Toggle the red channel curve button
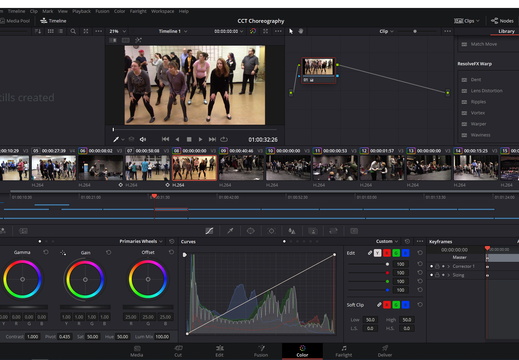Screen dimensions: 519x360 pyautogui.click(x=387, y=253)
